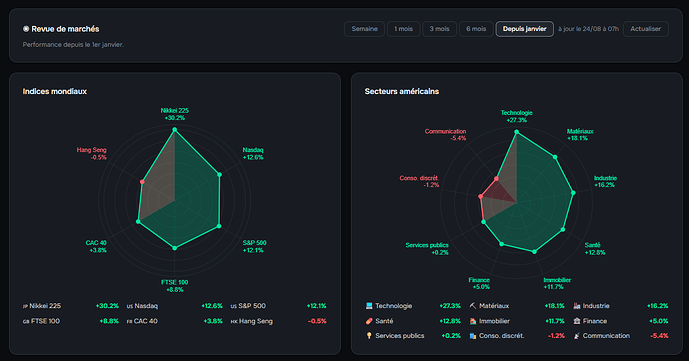Click the JP flag code beside Nikkei 225
The height and width of the screenshot is (361, 689).
pos(25,306)
